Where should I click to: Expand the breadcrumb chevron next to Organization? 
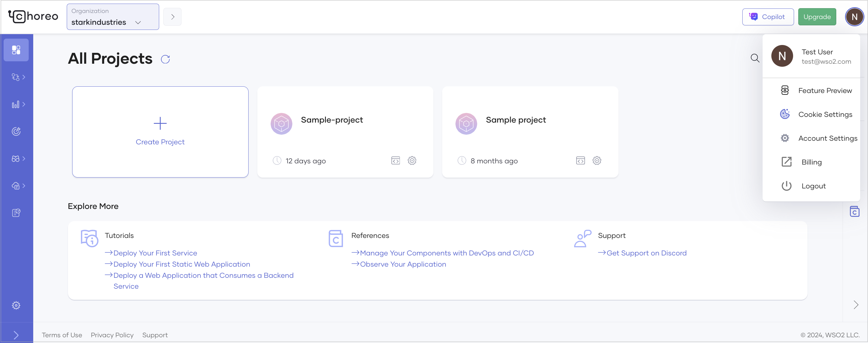172,17
